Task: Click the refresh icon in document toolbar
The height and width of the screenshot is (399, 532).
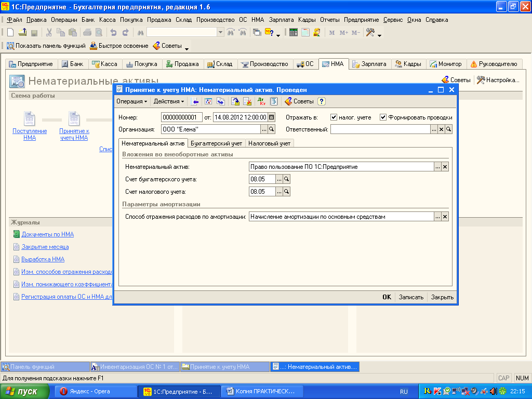Action: click(208, 101)
